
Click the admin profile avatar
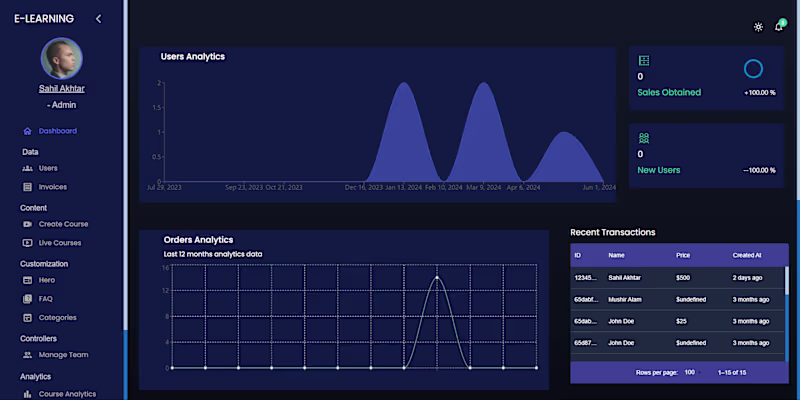tap(62, 58)
